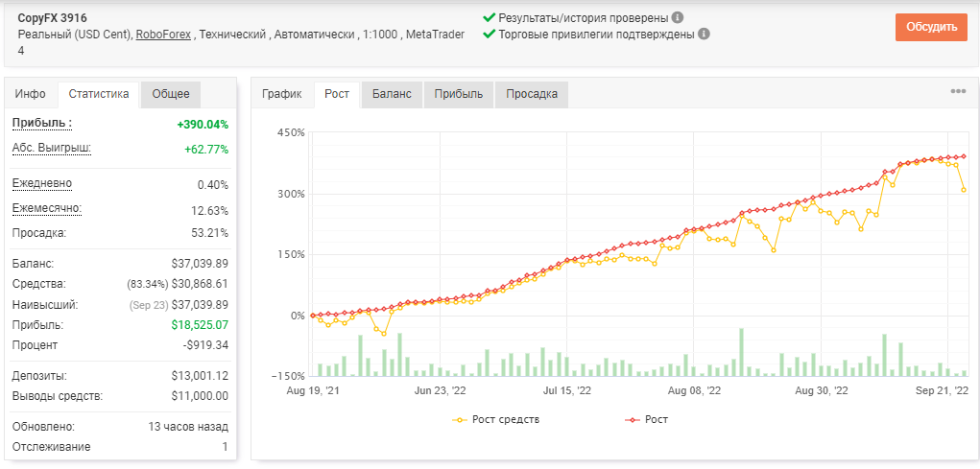
Task: Click the 13 часов назад value
Action: [x=188, y=427]
